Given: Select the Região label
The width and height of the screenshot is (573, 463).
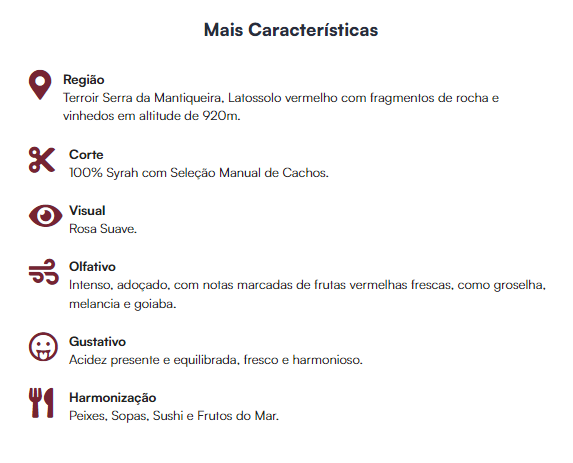Looking at the screenshot, I should [x=84, y=79].
